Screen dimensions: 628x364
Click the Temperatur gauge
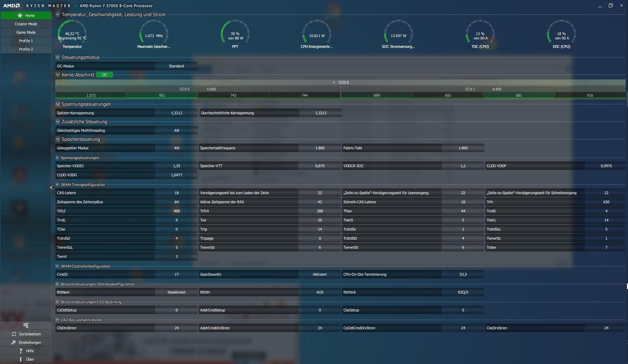pos(72,34)
